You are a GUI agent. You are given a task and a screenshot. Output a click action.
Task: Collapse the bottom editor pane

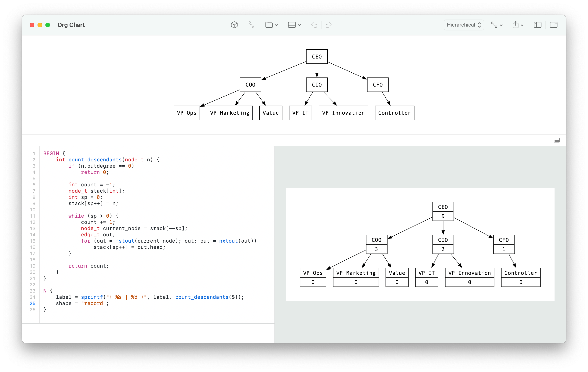(x=557, y=140)
